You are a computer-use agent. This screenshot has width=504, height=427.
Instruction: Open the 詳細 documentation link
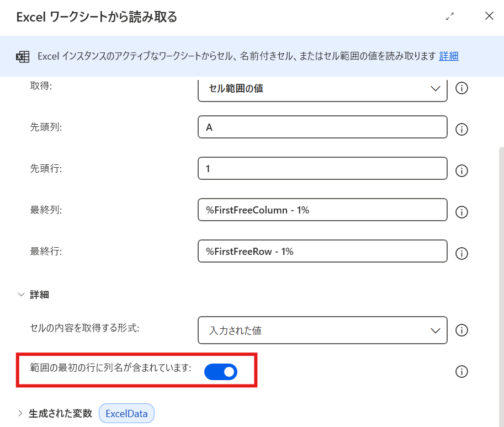448,56
